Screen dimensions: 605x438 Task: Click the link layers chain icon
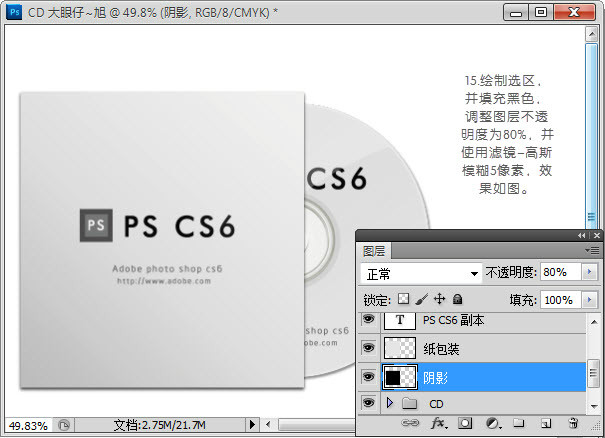[411, 424]
